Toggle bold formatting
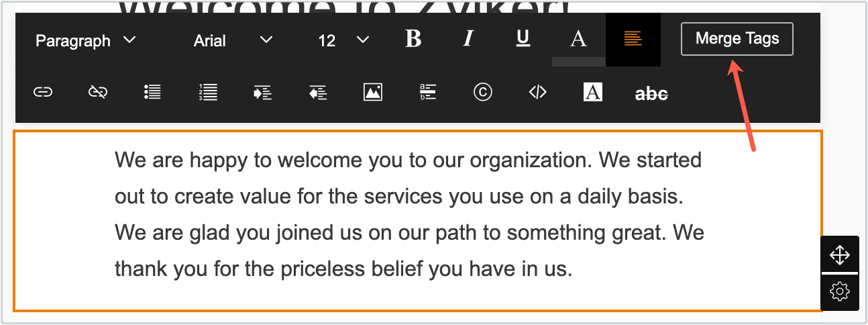The width and height of the screenshot is (868, 325). [x=413, y=40]
